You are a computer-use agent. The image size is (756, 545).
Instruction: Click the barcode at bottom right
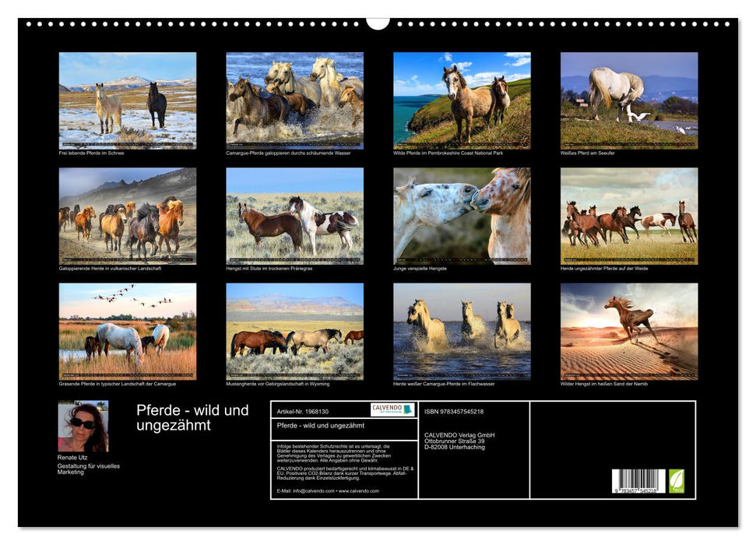click(x=638, y=481)
